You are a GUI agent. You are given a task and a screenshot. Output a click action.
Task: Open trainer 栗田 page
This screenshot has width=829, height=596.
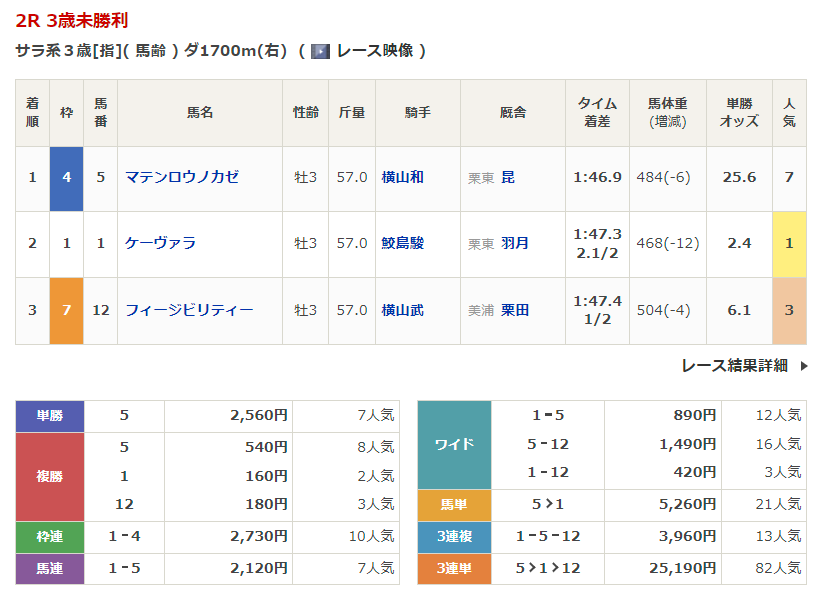click(514, 310)
